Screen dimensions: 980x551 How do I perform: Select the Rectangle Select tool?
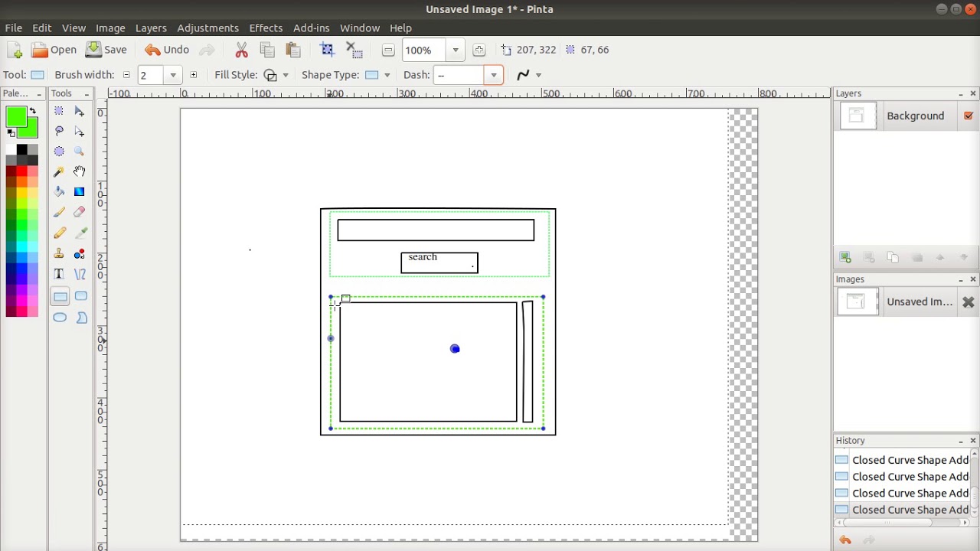[x=59, y=112]
